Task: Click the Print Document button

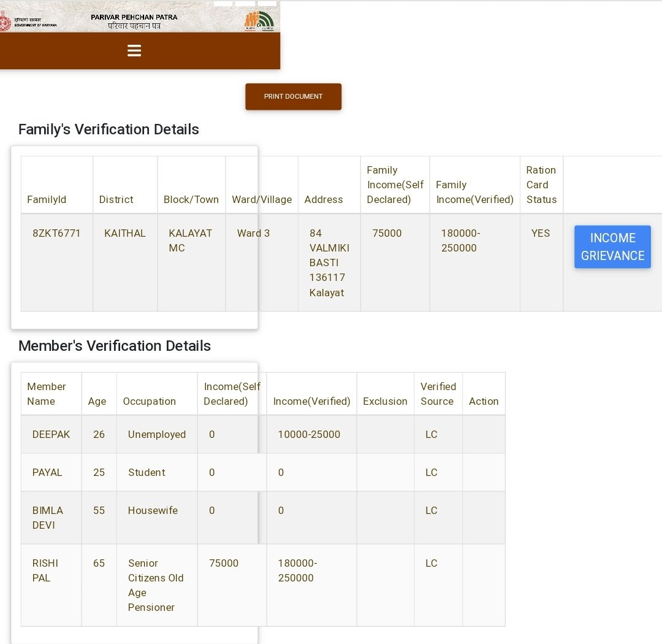Action: click(294, 96)
